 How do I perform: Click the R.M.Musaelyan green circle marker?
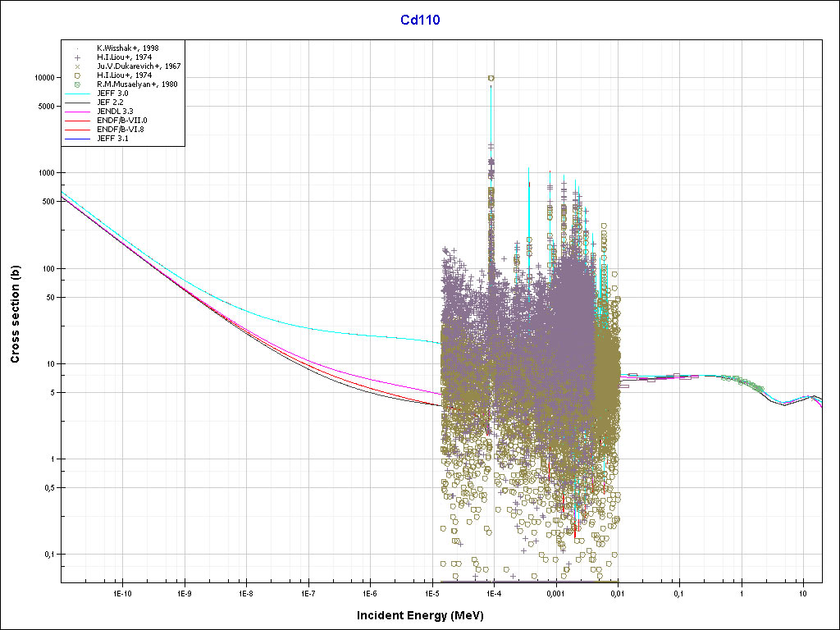tap(77, 84)
